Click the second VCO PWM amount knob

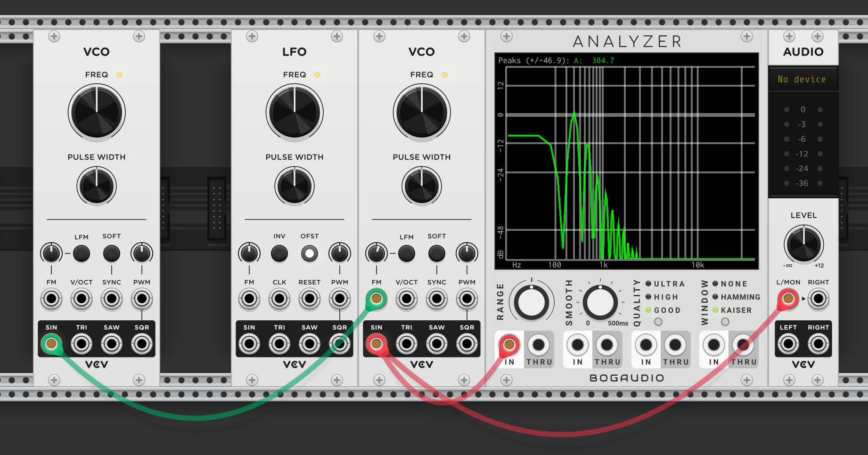click(x=467, y=253)
